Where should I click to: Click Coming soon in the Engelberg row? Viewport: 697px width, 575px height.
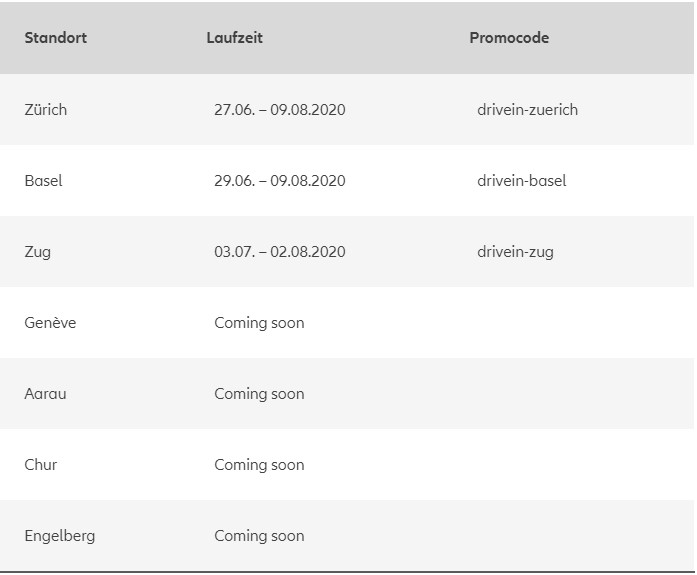(259, 536)
